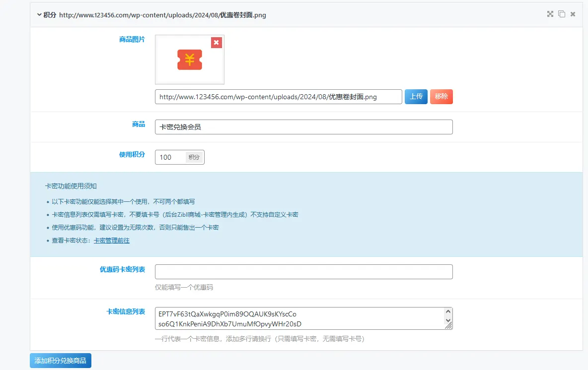Click card key line starting EPT7vF63

(x=227, y=314)
